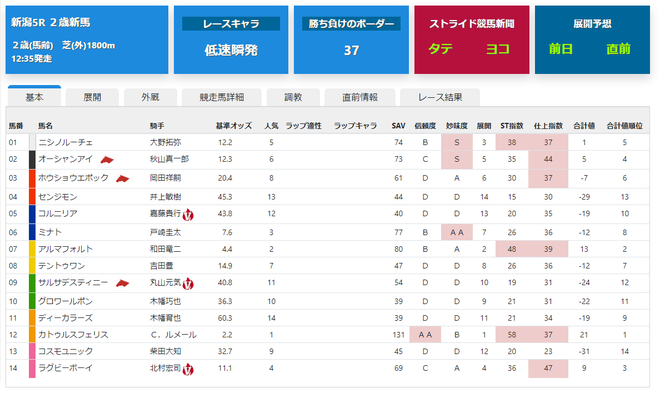The height and width of the screenshot is (393, 660).
Task: Open 直前 under 展開予想
Action: coord(618,49)
